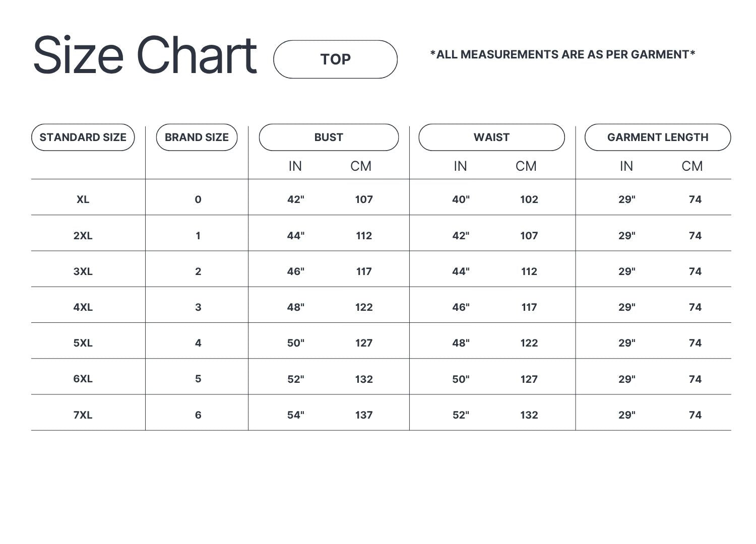Click the BUST column header pill
Screen dimensions: 756x544
click(x=329, y=138)
